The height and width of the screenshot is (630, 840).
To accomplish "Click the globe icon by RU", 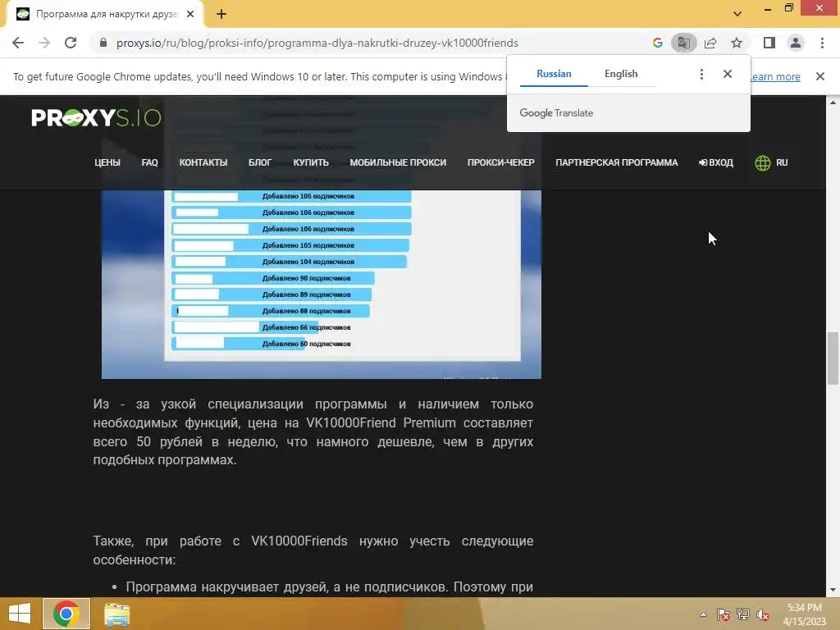I will coord(762,163).
